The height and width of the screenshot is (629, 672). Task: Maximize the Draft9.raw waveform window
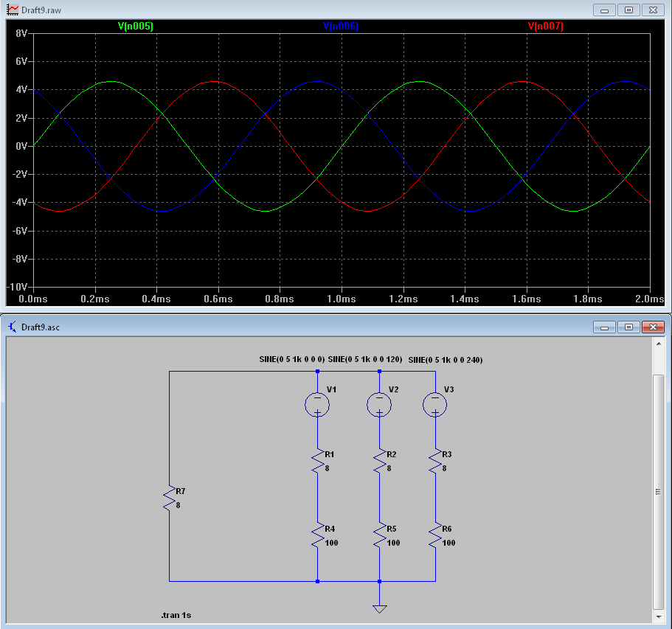(x=628, y=10)
